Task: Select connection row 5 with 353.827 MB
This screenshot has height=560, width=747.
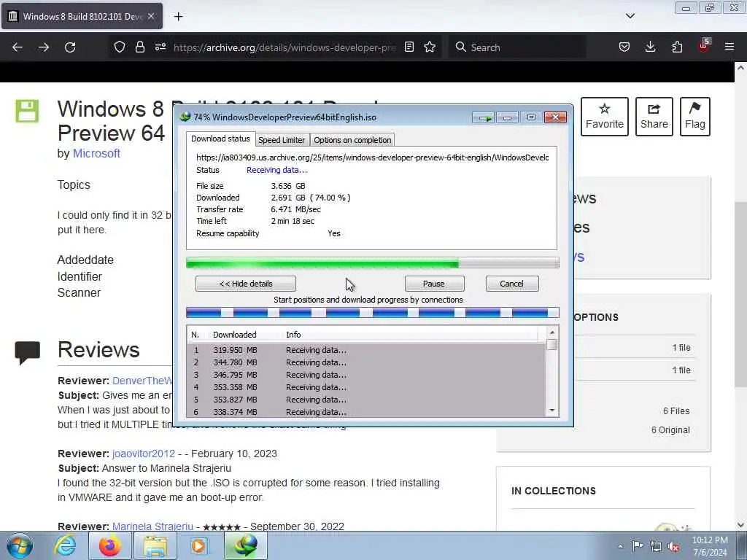Action: pos(366,400)
